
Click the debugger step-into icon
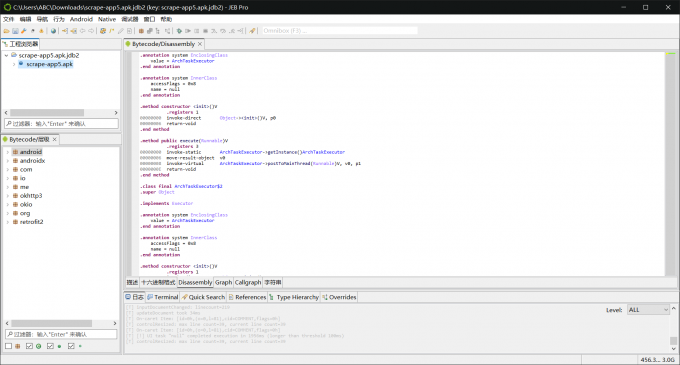point(214,31)
